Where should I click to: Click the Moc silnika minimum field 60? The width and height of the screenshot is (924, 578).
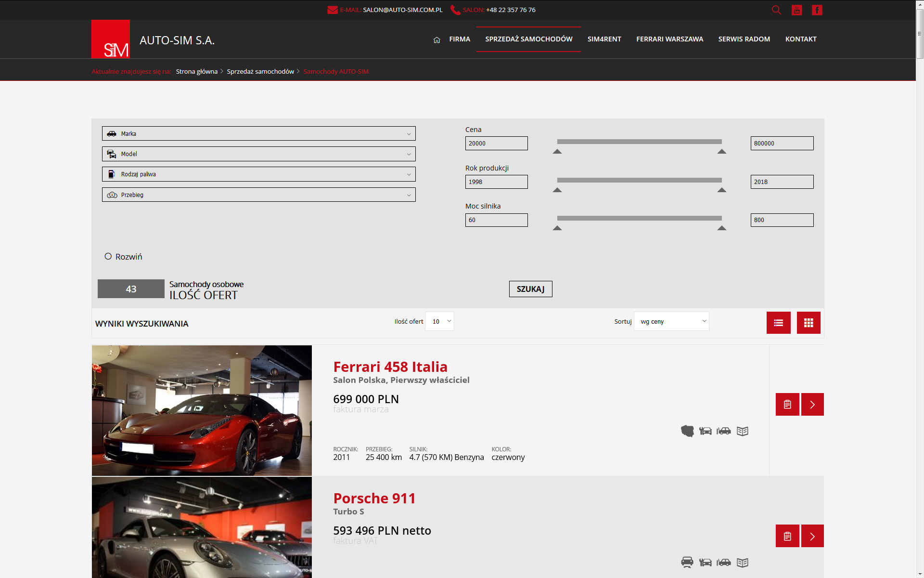tap(497, 220)
